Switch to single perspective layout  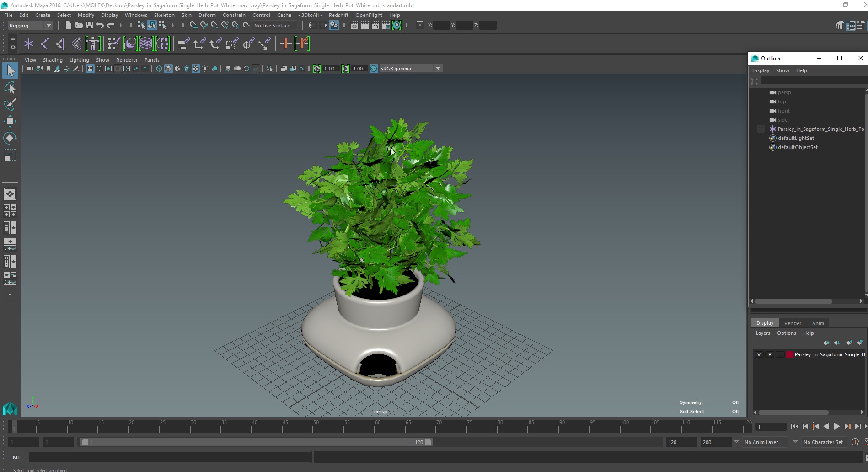[10, 194]
